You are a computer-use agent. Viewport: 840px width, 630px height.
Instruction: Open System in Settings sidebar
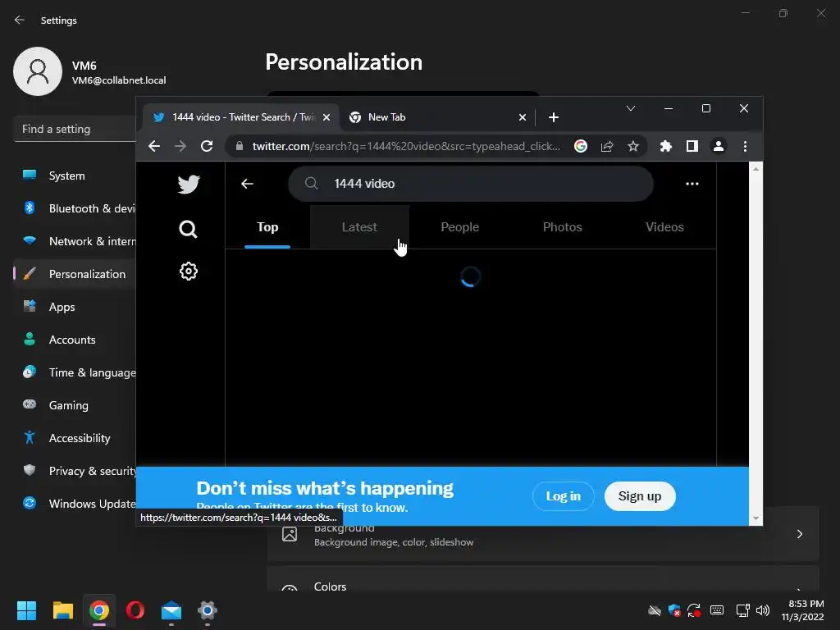point(75,176)
